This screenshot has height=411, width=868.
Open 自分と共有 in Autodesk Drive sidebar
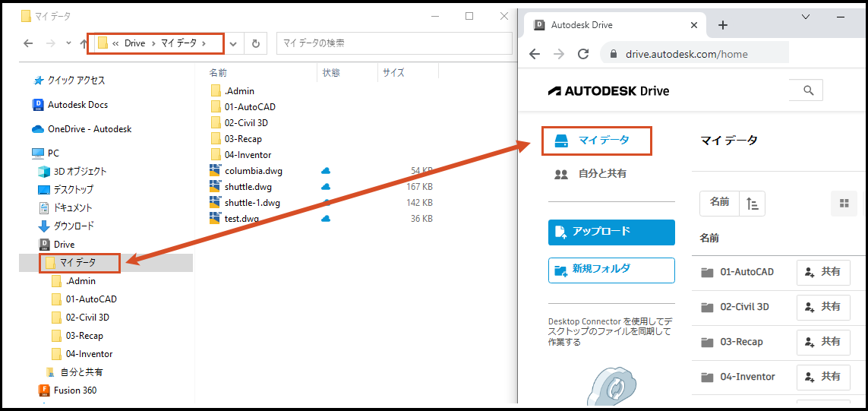point(591,174)
